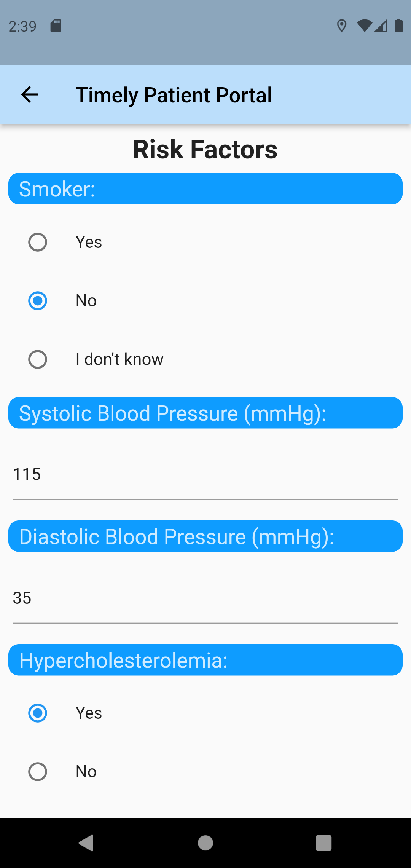Select No for Hypercholesterolemia
This screenshot has width=411, height=868.
(205, 772)
